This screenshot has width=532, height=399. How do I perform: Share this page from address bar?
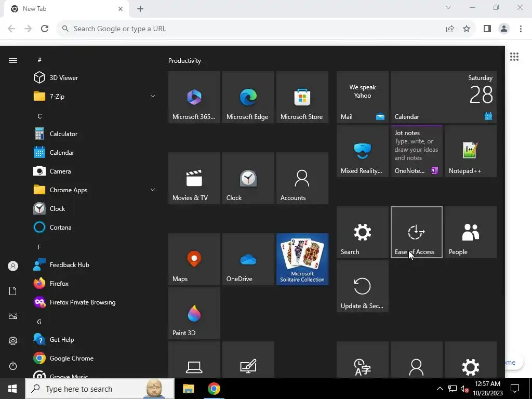[450, 29]
